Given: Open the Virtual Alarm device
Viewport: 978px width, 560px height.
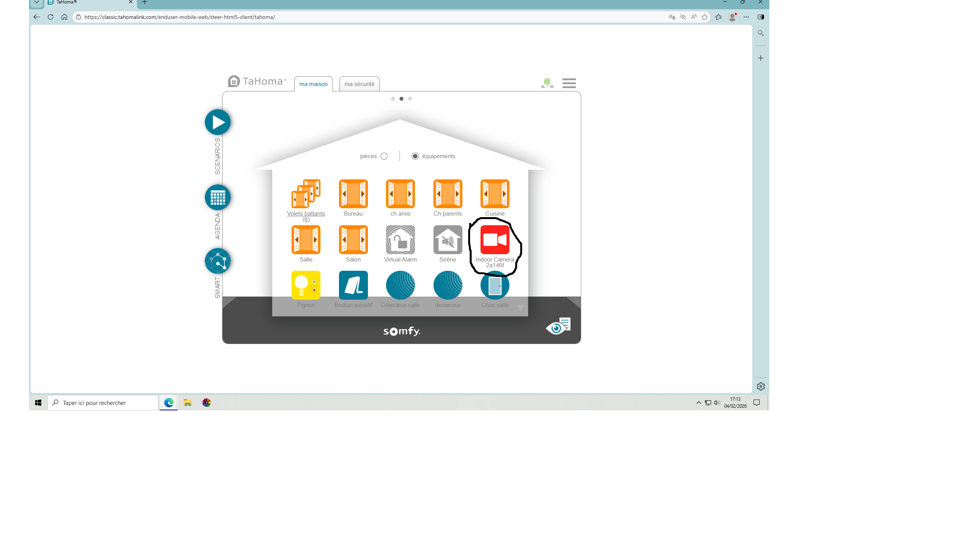Looking at the screenshot, I should pyautogui.click(x=400, y=240).
